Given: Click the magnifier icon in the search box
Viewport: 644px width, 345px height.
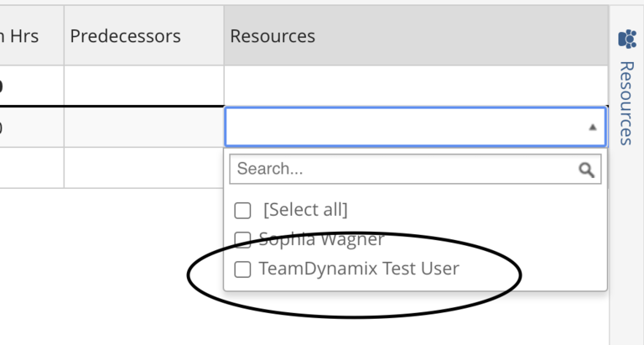Looking at the screenshot, I should click(587, 170).
